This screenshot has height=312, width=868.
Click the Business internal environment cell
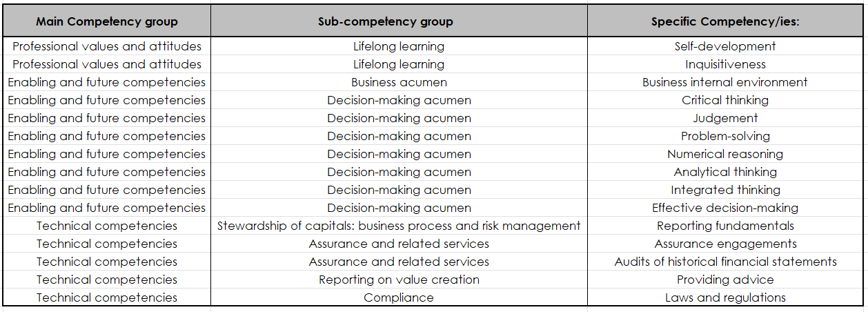(x=725, y=82)
